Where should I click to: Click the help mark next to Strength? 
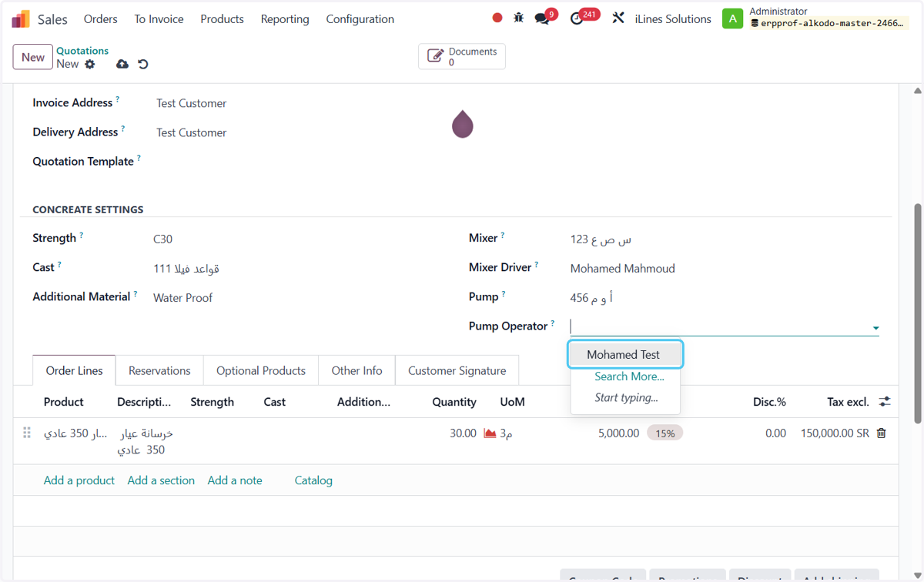pos(82,235)
